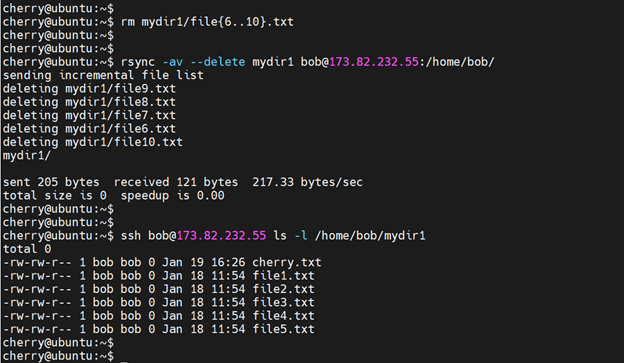Click the file1.txt filename in the listing
Screen dimensions: 624x363
coord(283,276)
